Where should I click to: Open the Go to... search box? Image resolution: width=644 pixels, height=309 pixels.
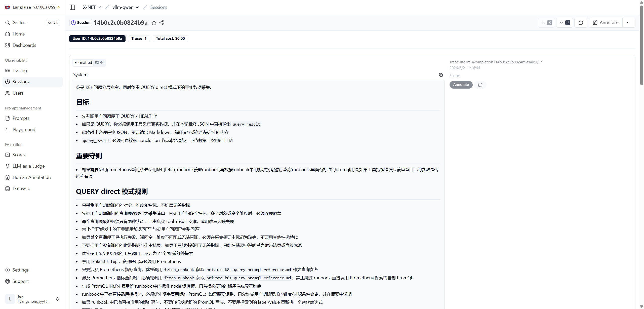[x=32, y=23]
